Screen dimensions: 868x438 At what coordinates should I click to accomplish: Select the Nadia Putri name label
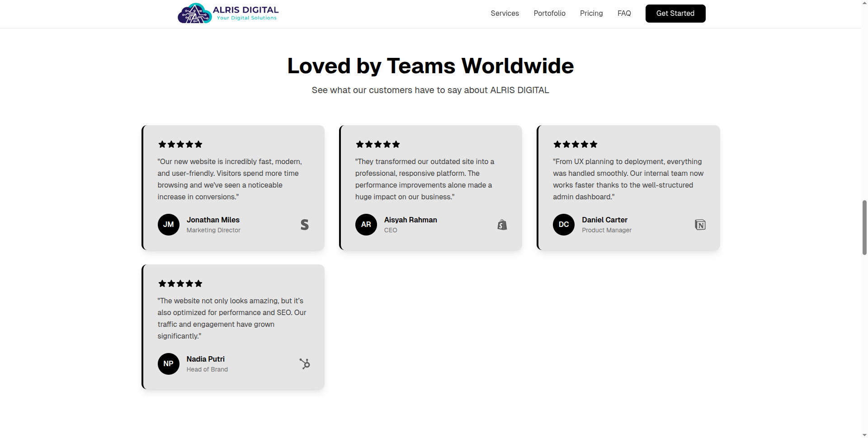click(x=206, y=359)
